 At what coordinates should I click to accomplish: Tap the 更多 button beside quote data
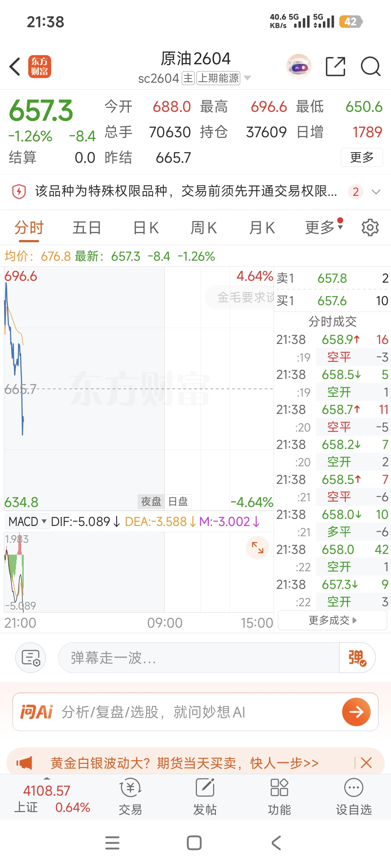pos(362,157)
